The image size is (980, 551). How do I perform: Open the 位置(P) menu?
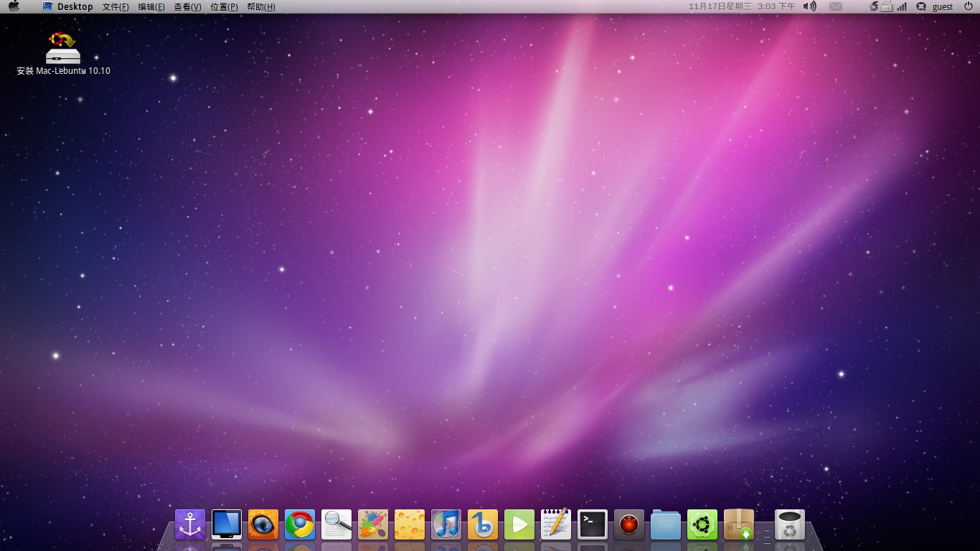click(x=224, y=6)
